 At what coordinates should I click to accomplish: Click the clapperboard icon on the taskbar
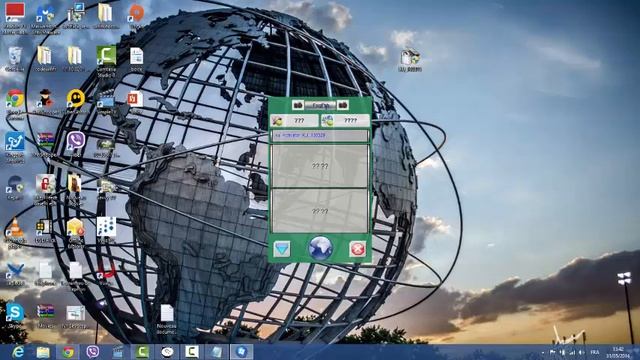[x=118, y=352]
